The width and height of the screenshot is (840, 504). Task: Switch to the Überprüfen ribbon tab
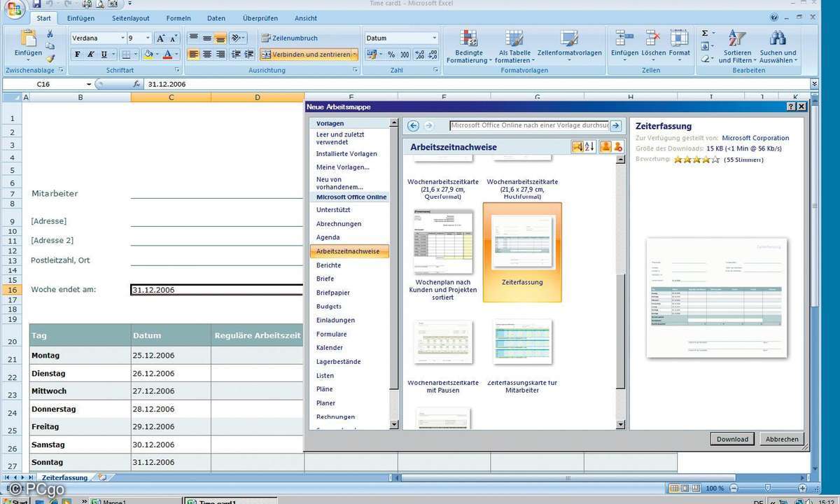(x=260, y=18)
